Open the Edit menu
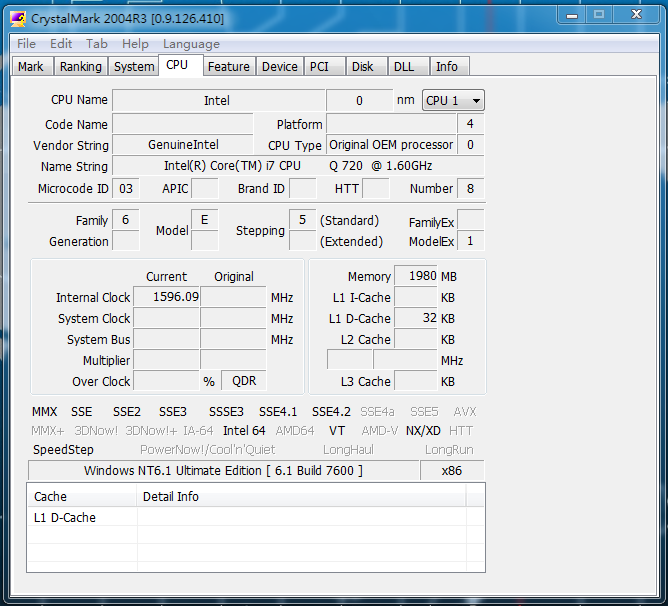 pos(61,43)
